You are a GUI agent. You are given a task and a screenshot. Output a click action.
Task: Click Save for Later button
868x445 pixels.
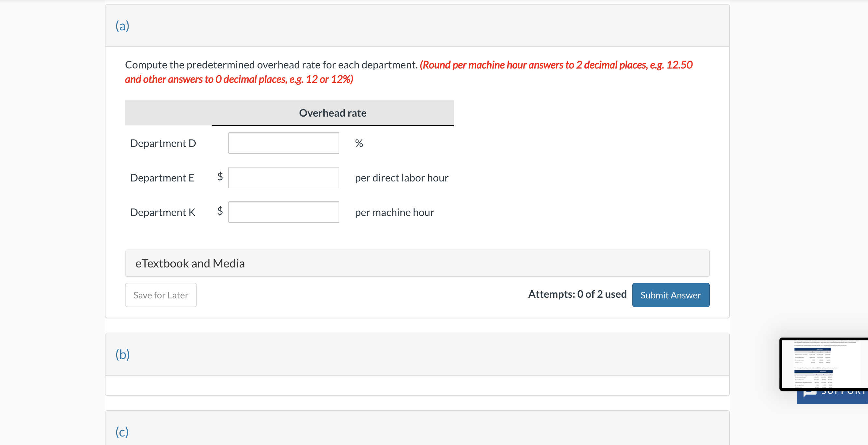[161, 294]
